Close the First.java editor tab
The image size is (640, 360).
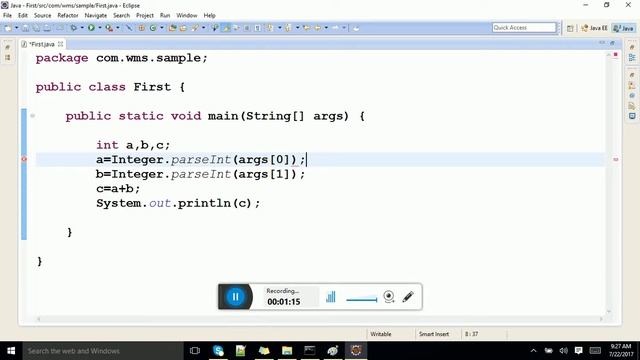(60, 44)
